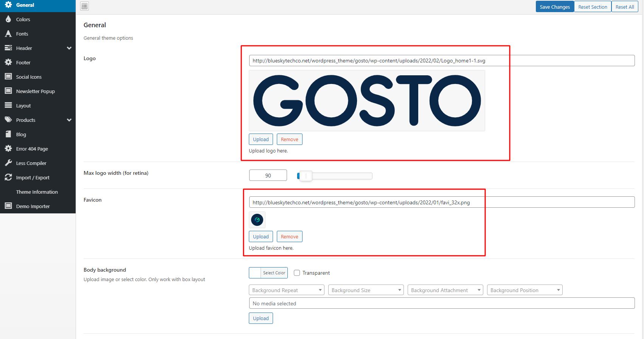Click Upload button under the favicon
644x339 pixels.
click(261, 236)
